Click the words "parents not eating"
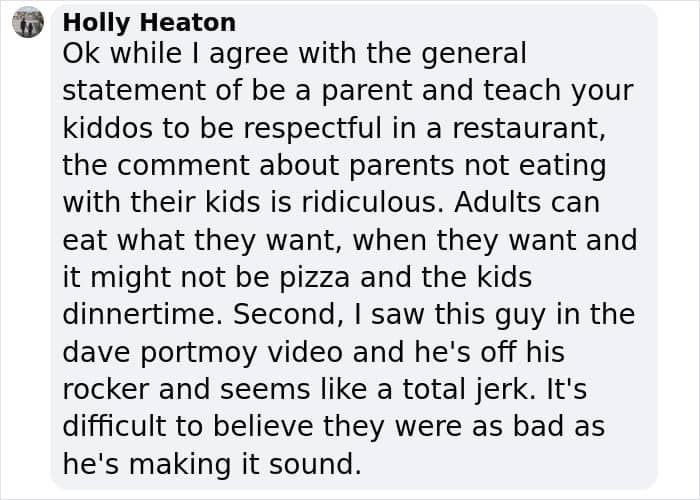This screenshot has width=700, height=500. click(x=478, y=166)
